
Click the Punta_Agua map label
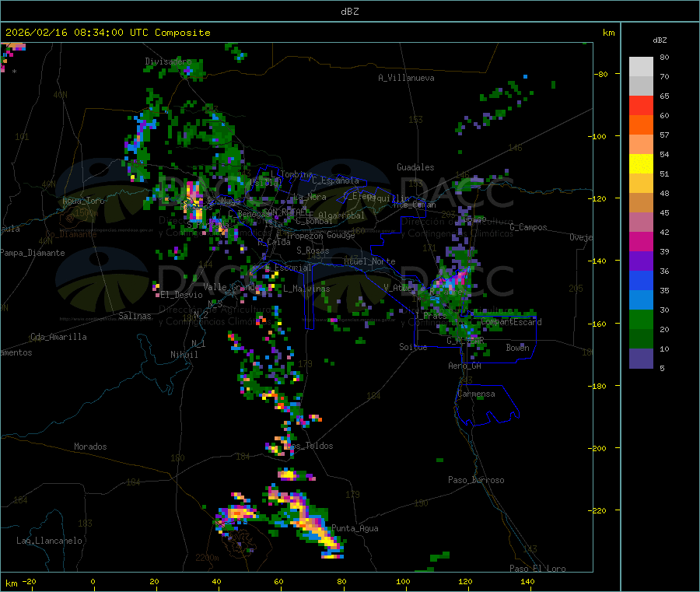click(355, 528)
